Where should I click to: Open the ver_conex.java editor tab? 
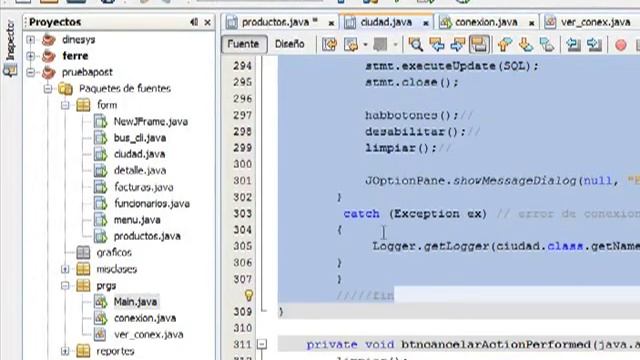(x=595, y=22)
